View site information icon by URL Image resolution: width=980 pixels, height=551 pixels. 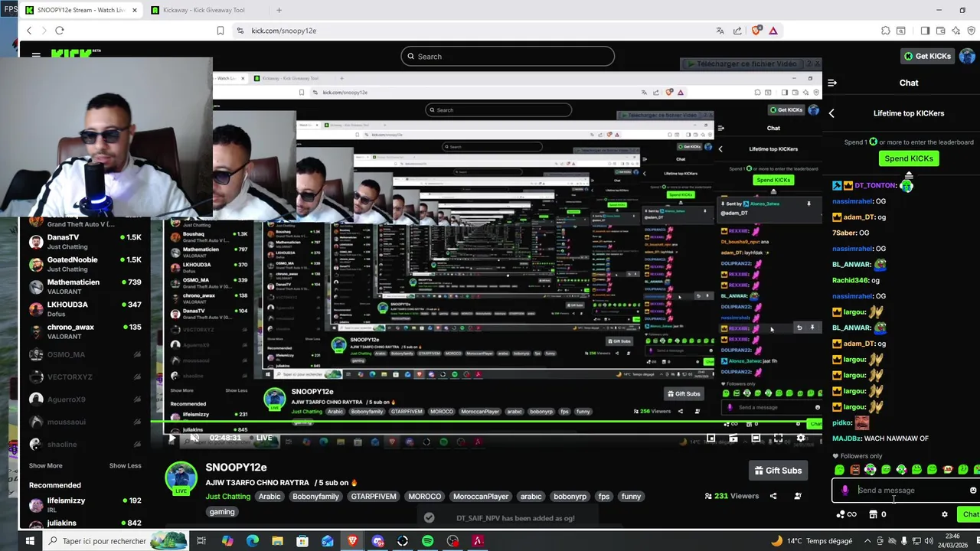240,31
